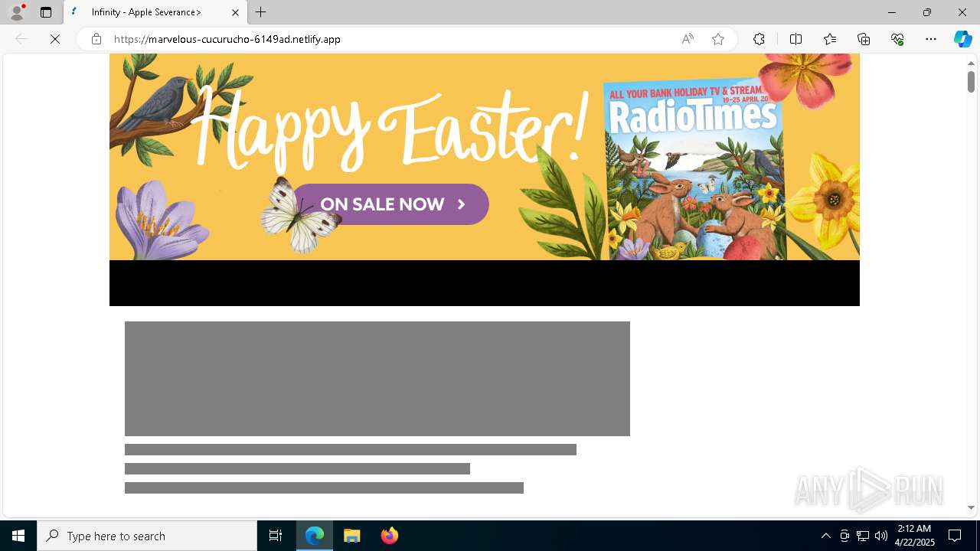Open network status tray icon

click(x=863, y=536)
